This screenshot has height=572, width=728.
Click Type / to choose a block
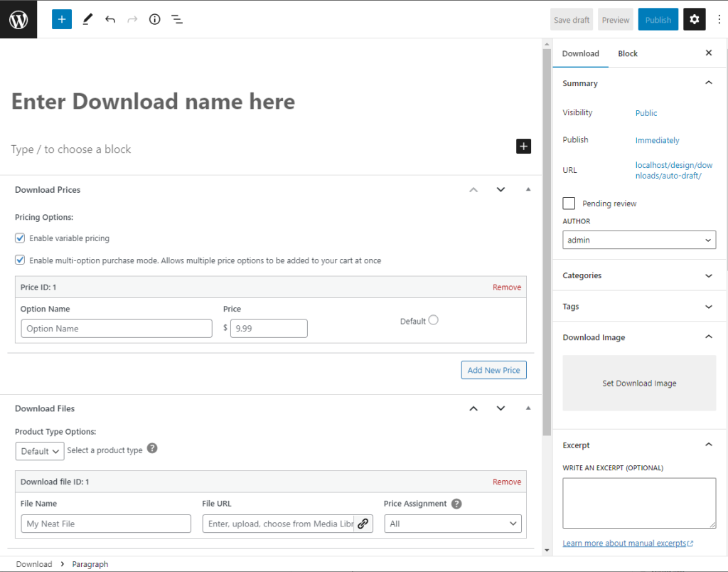(x=71, y=149)
